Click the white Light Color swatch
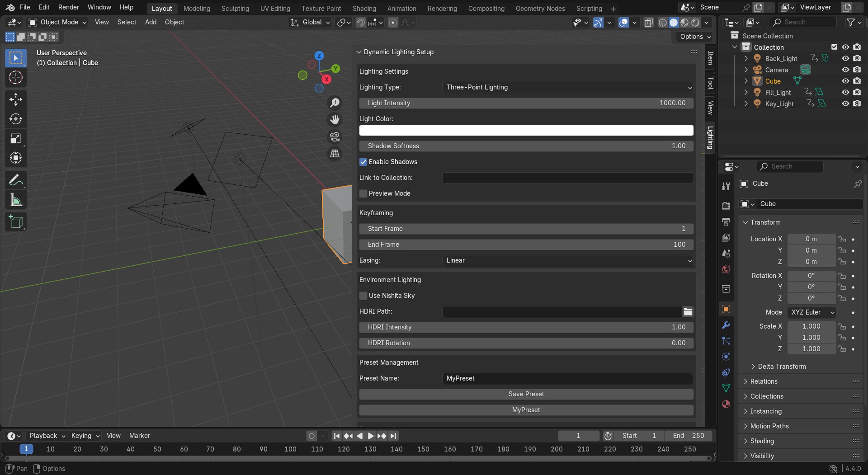This screenshot has width=868, height=475. 526,131
